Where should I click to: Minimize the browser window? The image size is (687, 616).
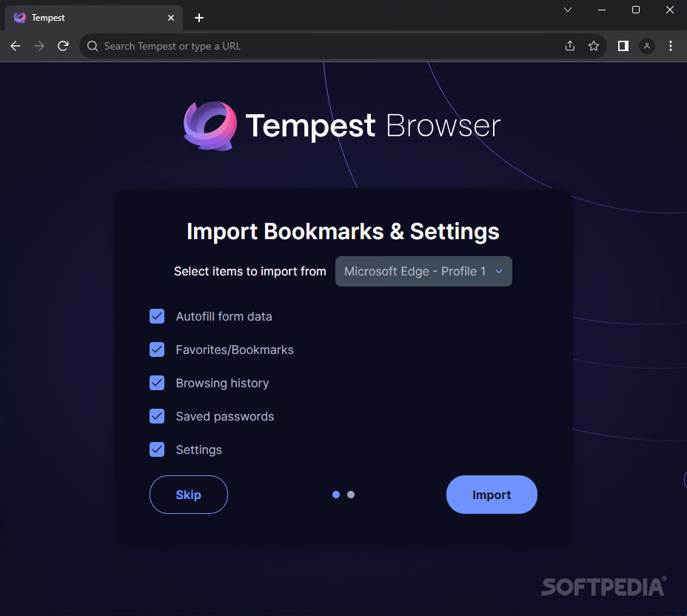pos(602,10)
